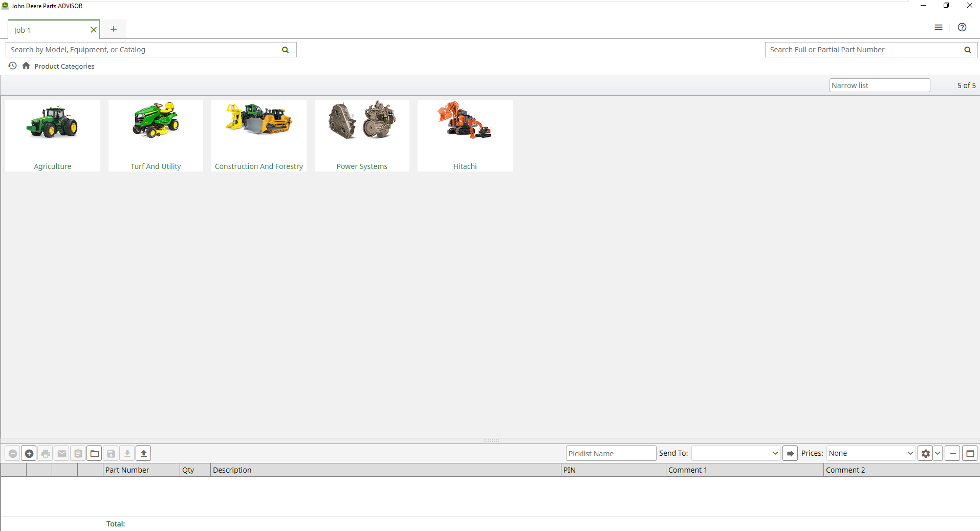This screenshot has width=980, height=531.
Task: Open the history clock icon
Action: pyautogui.click(x=12, y=66)
